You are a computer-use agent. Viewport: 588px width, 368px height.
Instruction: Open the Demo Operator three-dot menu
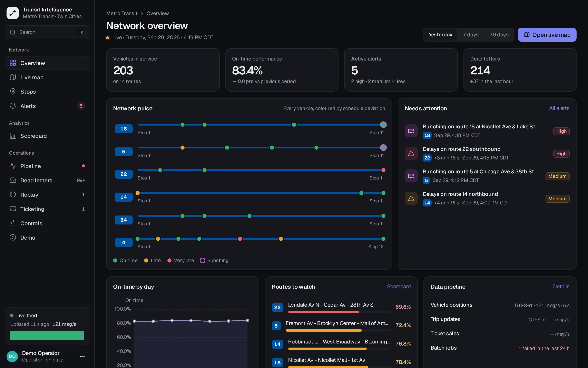click(82, 356)
